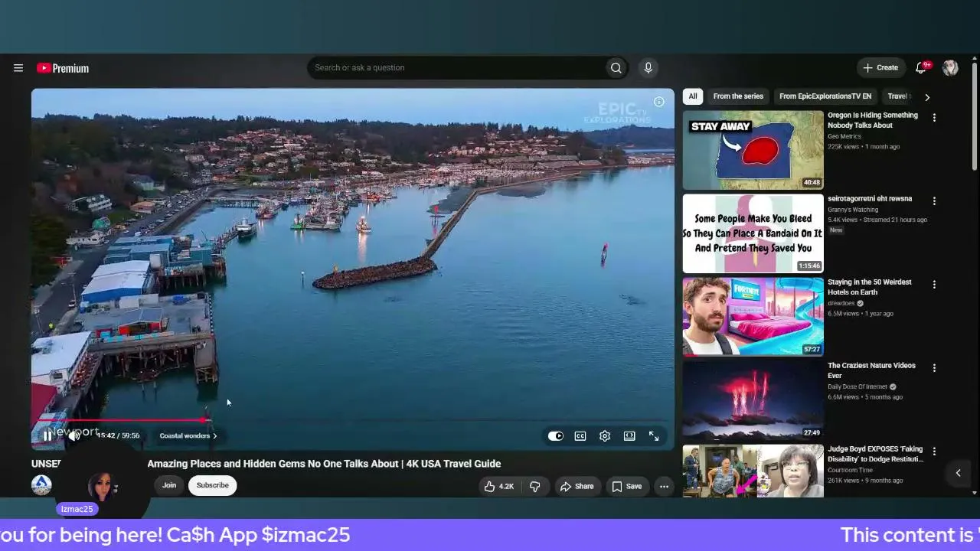Go to the YouTube Premium home logo
The height and width of the screenshot is (551, 980).
[63, 68]
